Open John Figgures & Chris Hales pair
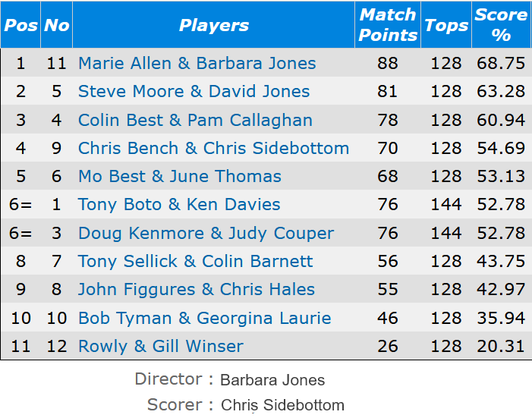 tap(196, 289)
